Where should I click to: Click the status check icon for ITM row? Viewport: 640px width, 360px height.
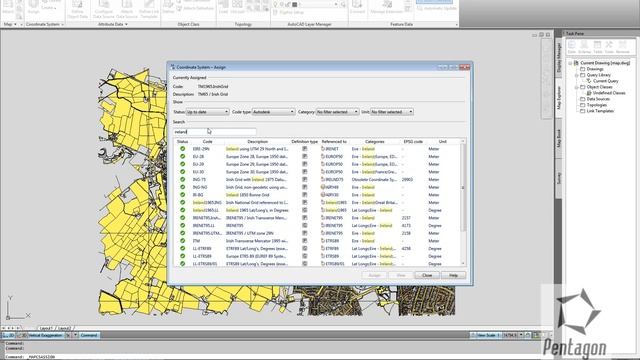tap(182, 241)
